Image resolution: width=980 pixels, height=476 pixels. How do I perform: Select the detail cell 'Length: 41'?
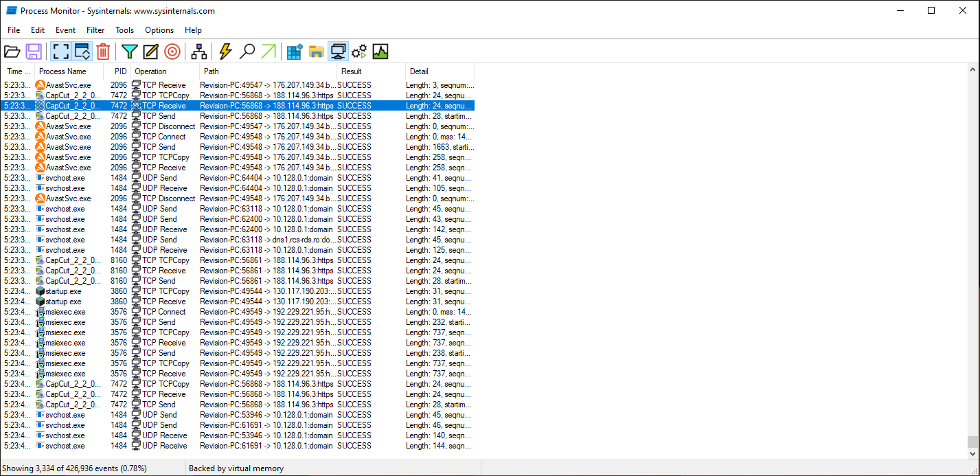coord(440,178)
